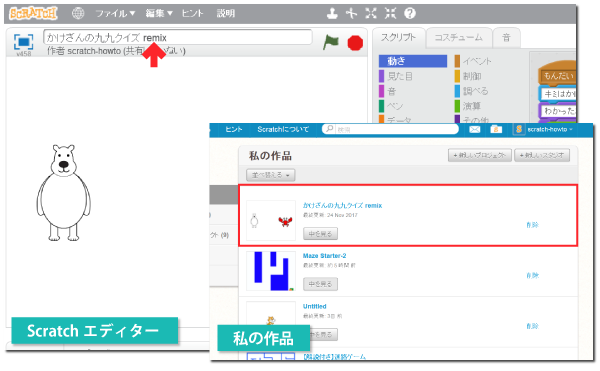
Task: Click the Scratch logo in the editor
Action: tap(33, 13)
